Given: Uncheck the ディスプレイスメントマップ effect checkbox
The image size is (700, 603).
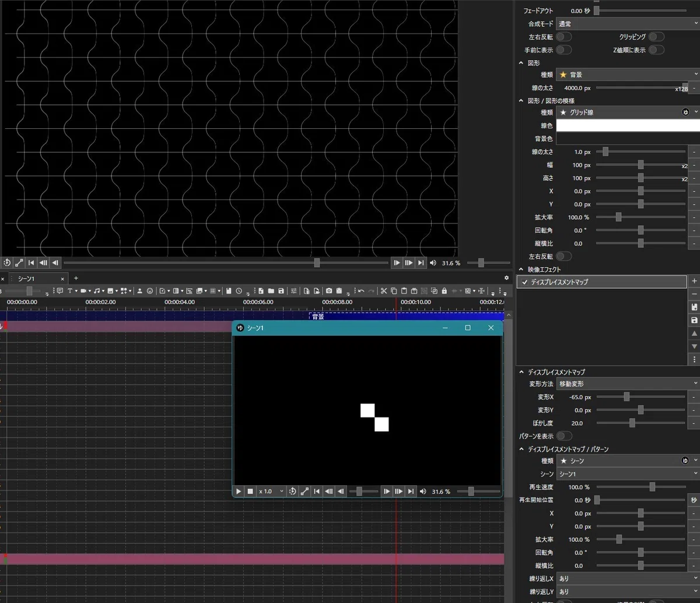Looking at the screenshot, I should tap(524, 282).
